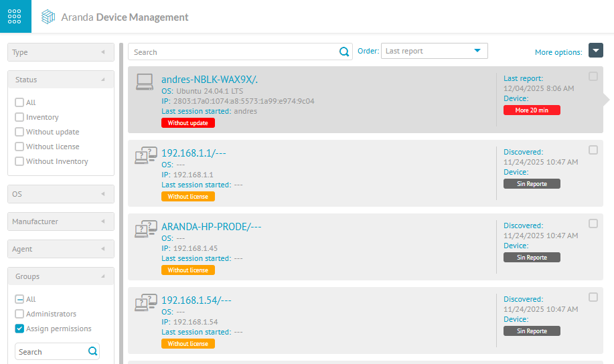The height and width of the screenshot is (364, 614).
Task: Click the unknown device icon for 192.168.1.54
Action: click(x=145, y=303)
